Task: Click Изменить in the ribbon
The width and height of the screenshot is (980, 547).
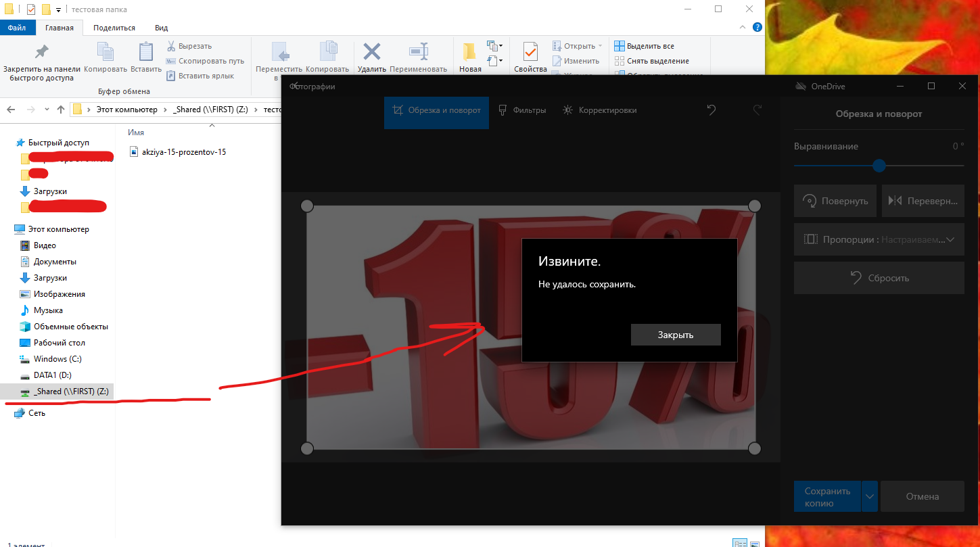Action: point(576,61)
